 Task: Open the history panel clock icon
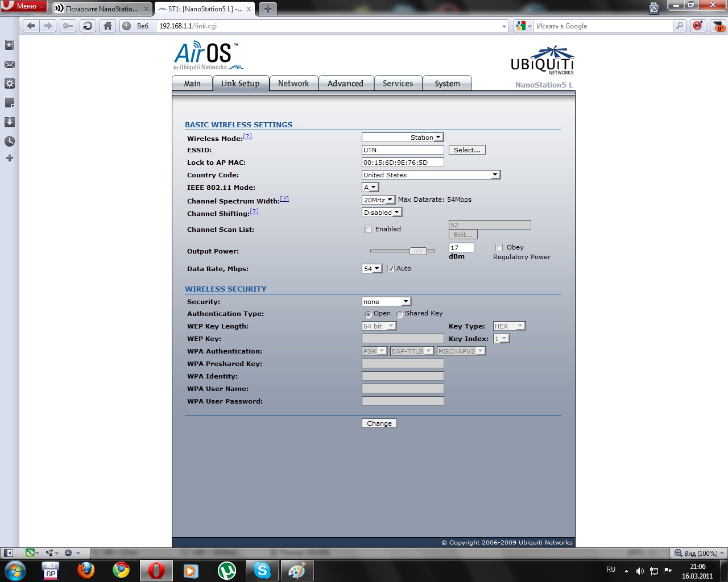[x=9, y=142]
